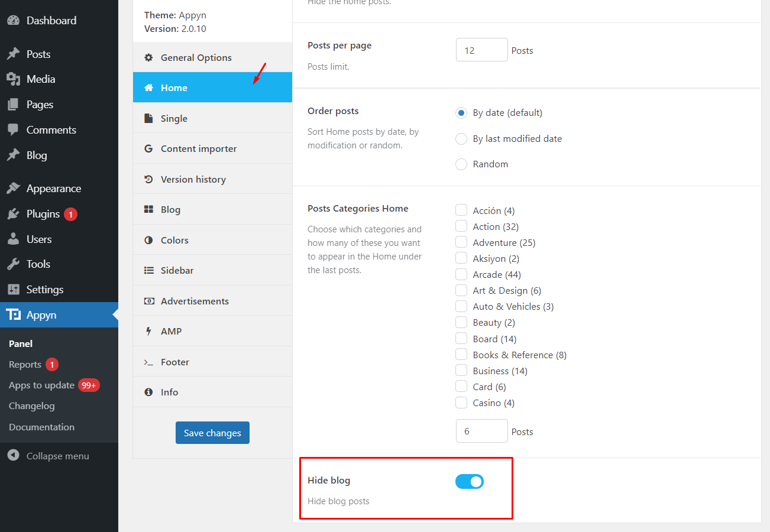
Task: Check the Casino (4) category
Action: tap(461, 403)
